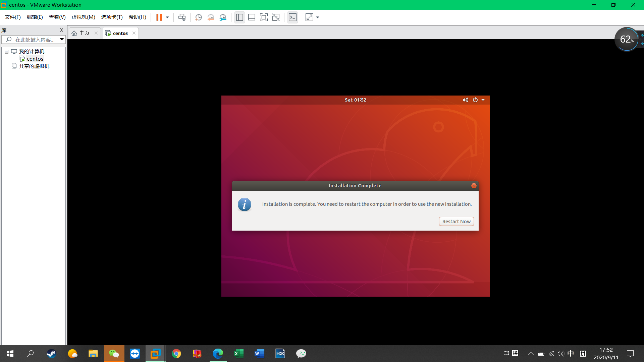
Task: Close the 主页 tab
Action: tap(96, 33)
